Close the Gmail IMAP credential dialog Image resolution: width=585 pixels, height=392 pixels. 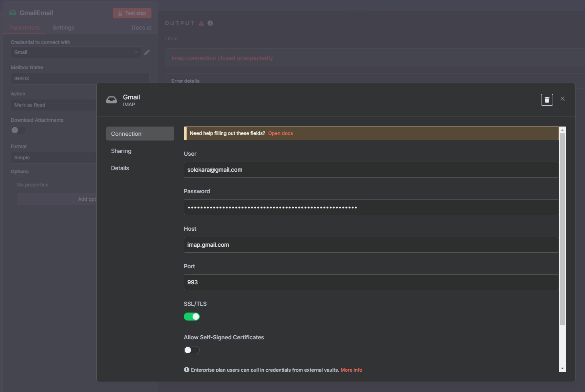pos(563,99)
